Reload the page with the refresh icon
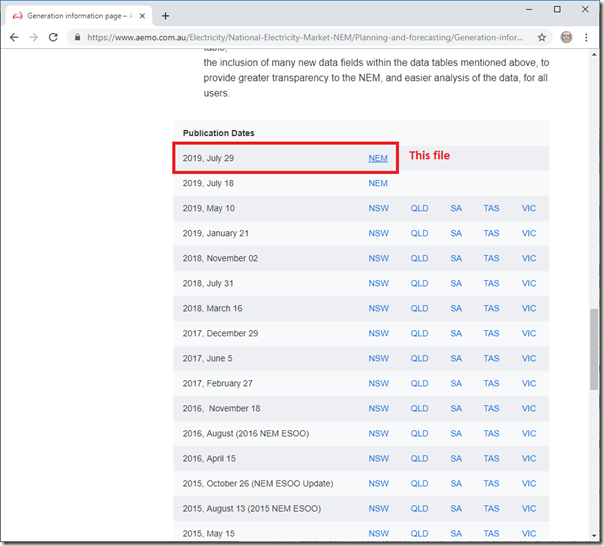This screenshot has height=546, width=604. point(53,37)
